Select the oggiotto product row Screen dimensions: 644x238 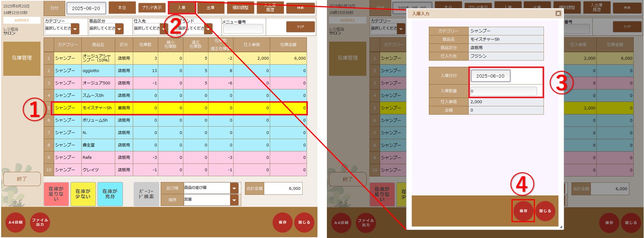click(175, 71)
